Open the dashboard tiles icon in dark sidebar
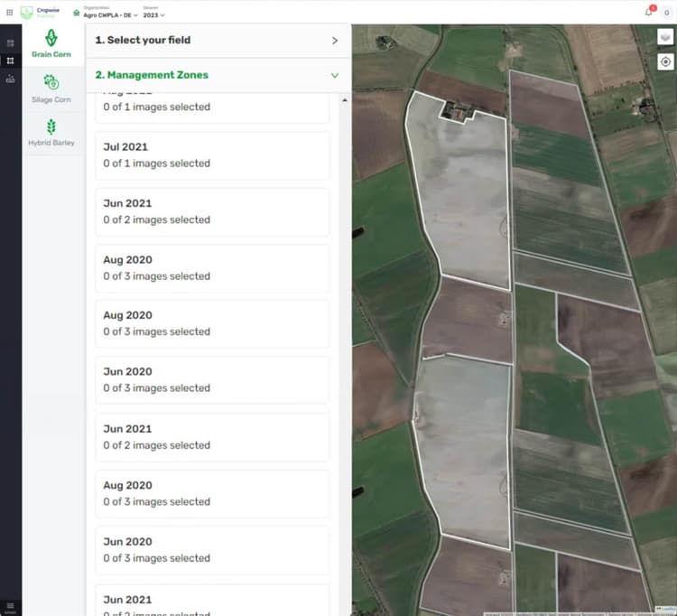Image resolution: width=677 pixels, height=616 pixels. 10,43
